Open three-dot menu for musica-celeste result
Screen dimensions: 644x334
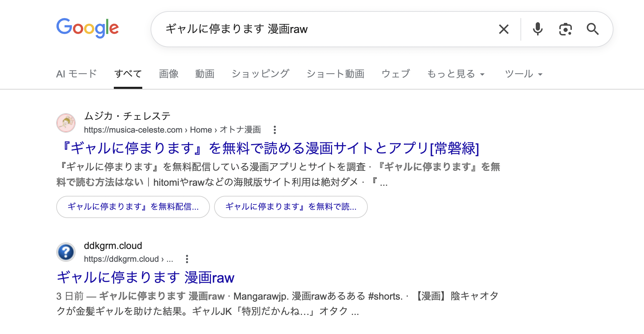(x=274, y=130)
